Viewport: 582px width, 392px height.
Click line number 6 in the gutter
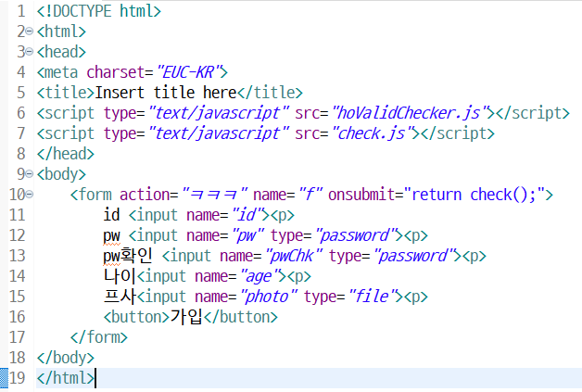click(21, 113)
